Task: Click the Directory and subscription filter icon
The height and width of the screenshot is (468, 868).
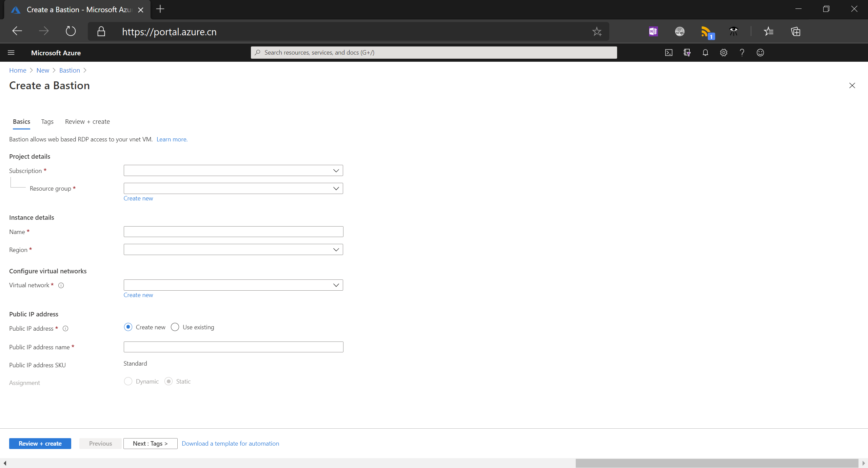Action: coord(687,53)
